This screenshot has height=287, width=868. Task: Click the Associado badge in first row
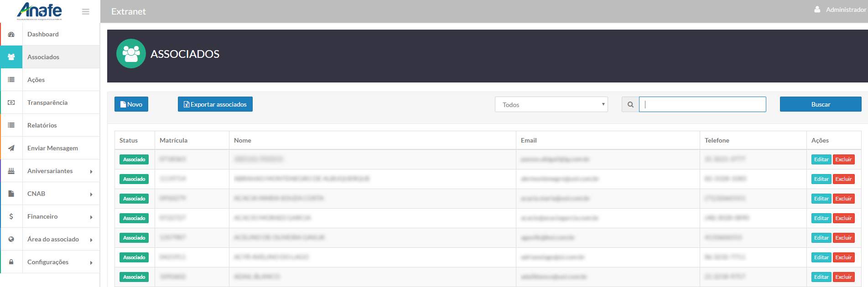coord(134,159)
